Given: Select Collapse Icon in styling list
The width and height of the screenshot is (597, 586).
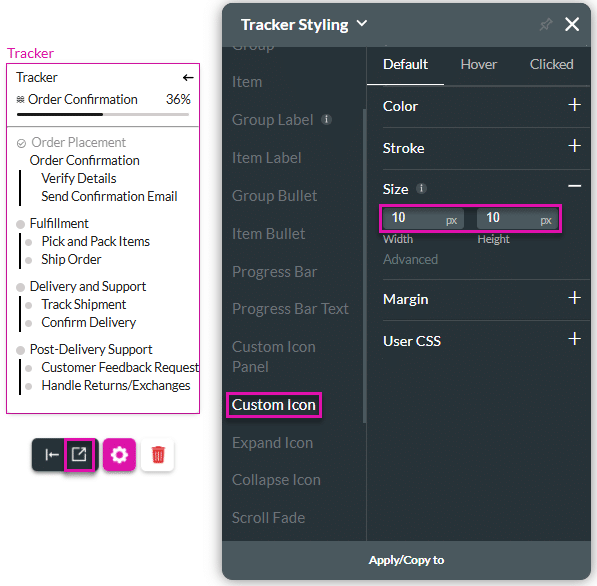Looking at the screenshot, I should pos(276,480).
